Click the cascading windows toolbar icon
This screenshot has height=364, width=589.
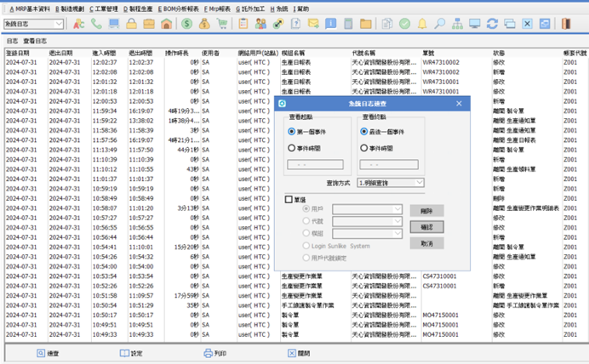click(x=510, y=24)
